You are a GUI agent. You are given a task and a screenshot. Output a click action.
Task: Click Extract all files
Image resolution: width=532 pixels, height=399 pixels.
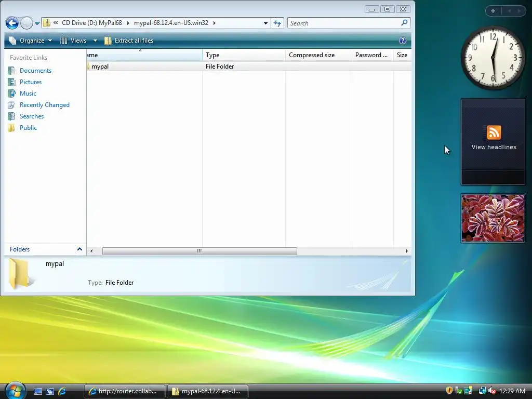point(129,41)
